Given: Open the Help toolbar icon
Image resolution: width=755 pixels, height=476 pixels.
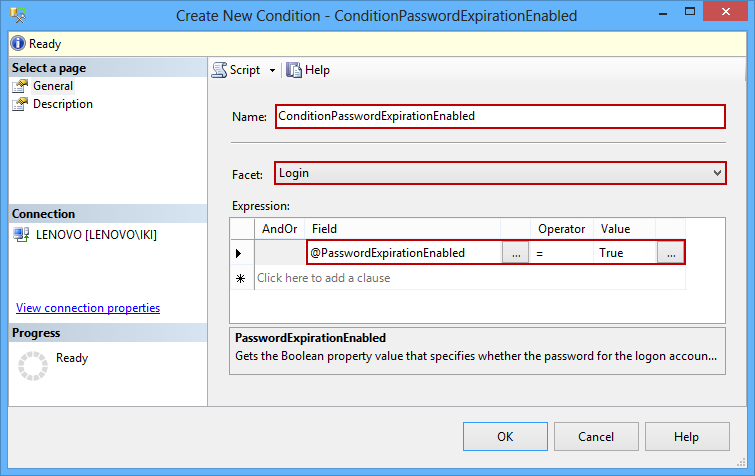Looking at the screenshot, I should [x=294, y=70].
